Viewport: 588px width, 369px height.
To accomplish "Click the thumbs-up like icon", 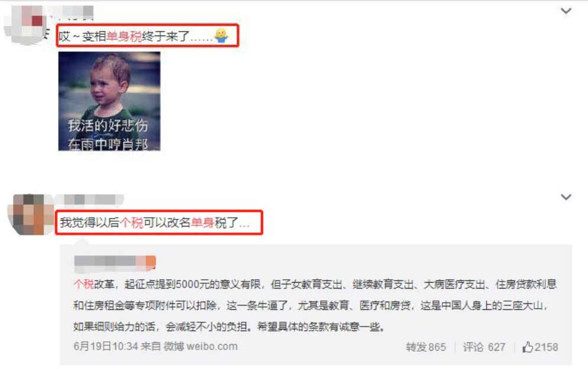I will pyautogui.click(x=528, y=347).
